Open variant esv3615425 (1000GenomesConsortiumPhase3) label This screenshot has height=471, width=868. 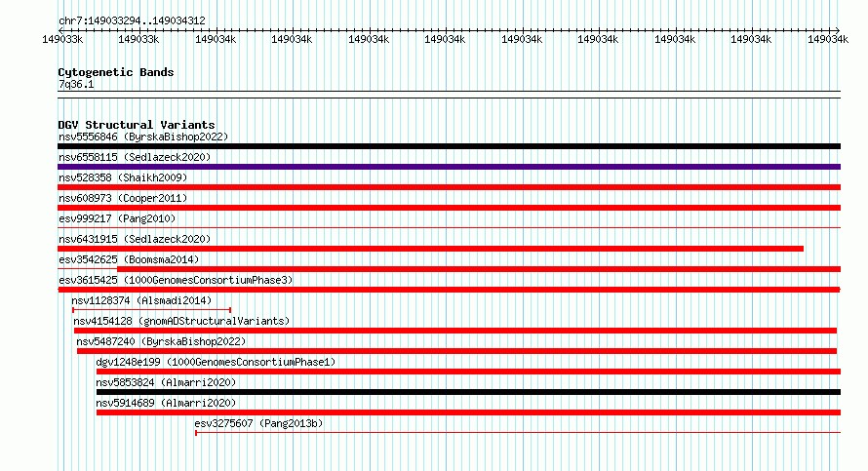[176, 280]
